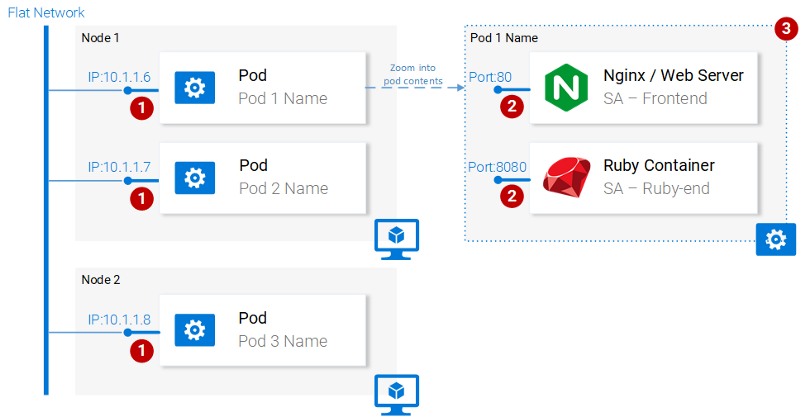Click Node 2 monitor cube icon

pyautogui.click(x=396, y=391)
